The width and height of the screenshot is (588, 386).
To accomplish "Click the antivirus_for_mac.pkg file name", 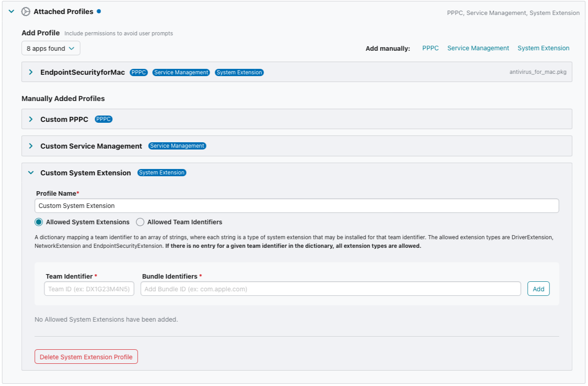I will [x=538, y=72].
